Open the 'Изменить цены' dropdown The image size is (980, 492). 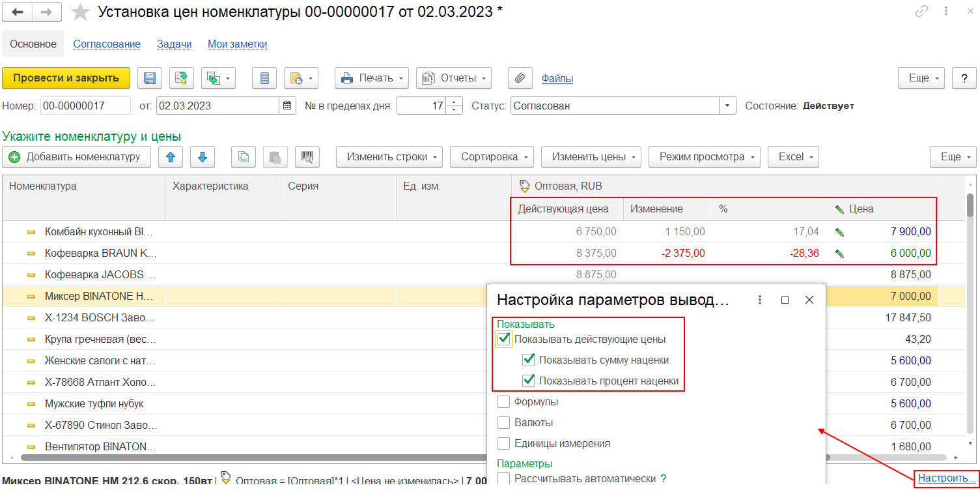[x=591, y=157]
